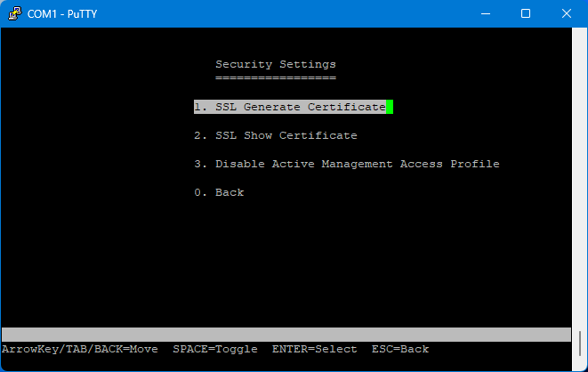Click the ArrowKey/TAB/BACK=Move hint text

pos(79,349)
